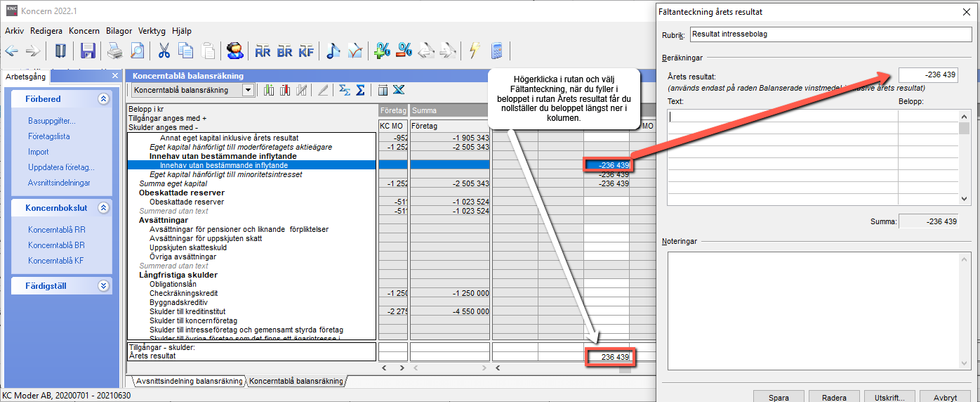Click the Avbryt button
The image size is (980, 402).
point(945,397)
